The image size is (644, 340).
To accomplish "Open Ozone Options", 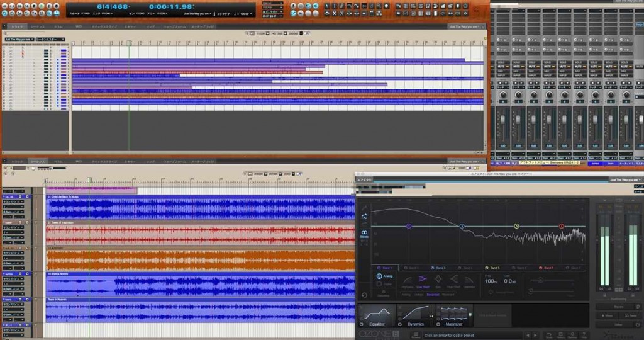I will [572, 335].
